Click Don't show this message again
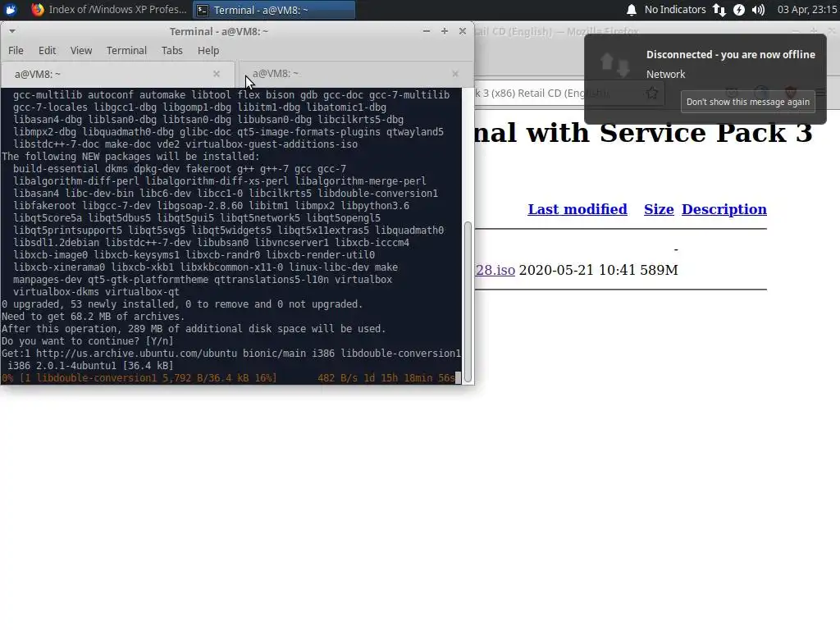840x630 pixels. [x=748, y=102]
